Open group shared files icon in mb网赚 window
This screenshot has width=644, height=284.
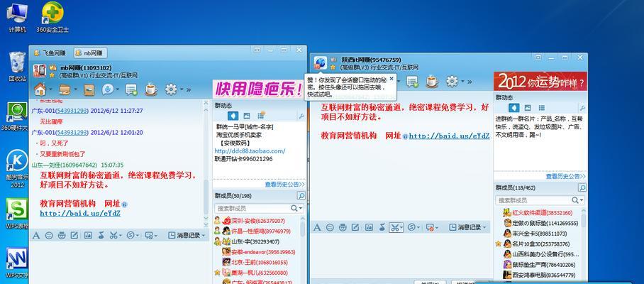64,89
